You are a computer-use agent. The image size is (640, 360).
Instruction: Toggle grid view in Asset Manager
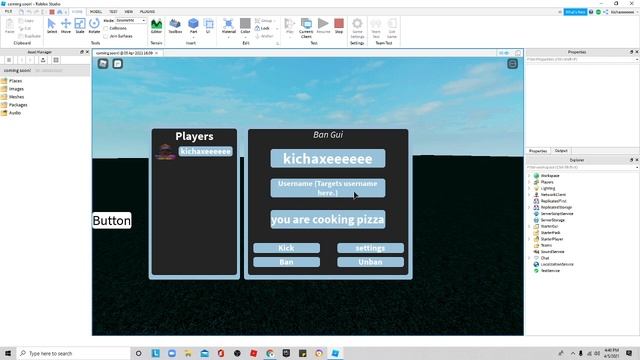click(56, 60)
